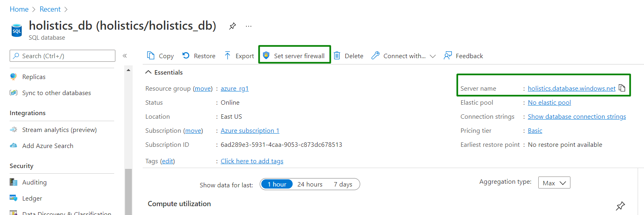Click the Add Azure Search cloud icon
This screenshot has width=644, height=215.
tap(14, 146)
